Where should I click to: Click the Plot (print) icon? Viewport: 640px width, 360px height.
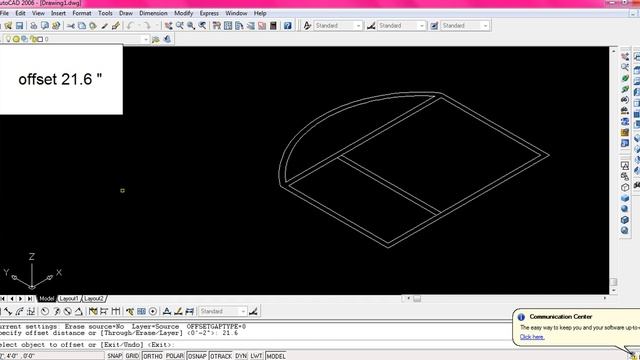tap(33, 26)
